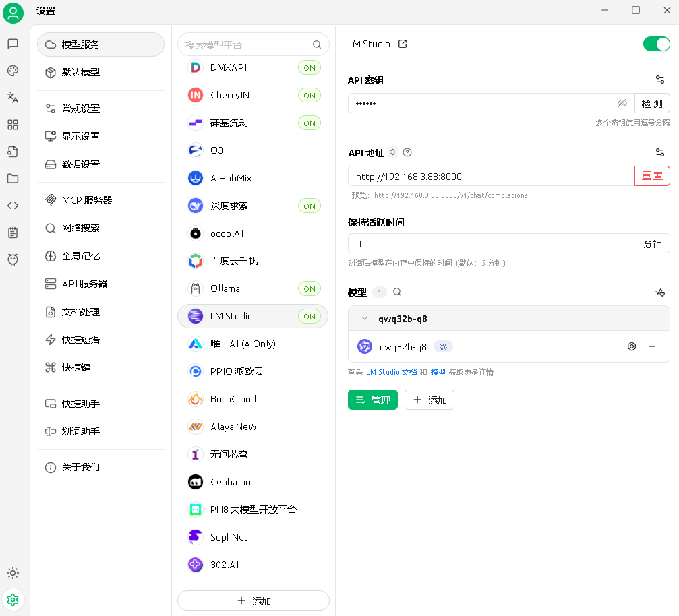679x616 pixels.
Task: Open the notes clipboard sidebar icon
Action: pos(13,233)
